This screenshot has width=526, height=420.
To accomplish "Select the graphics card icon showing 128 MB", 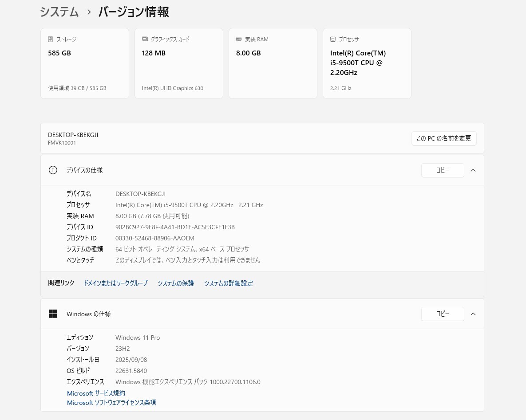I will coord(145,39).
